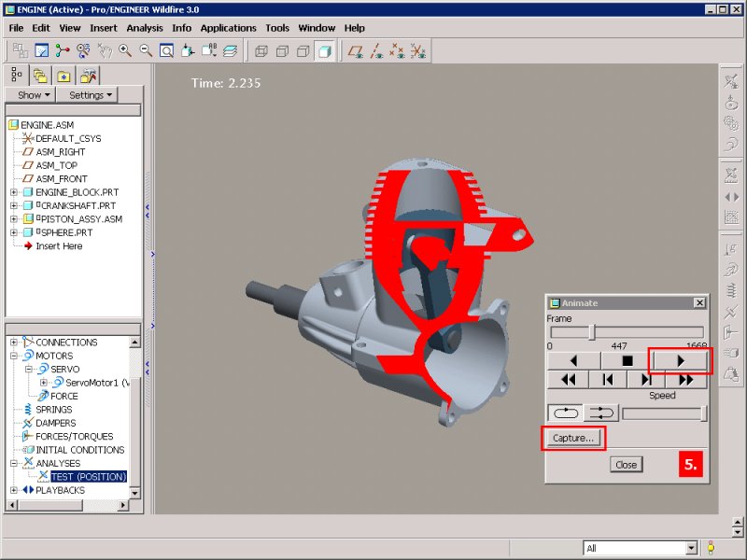Open the Window menu
The image size is (747, 560).
(x=317, y=28)
